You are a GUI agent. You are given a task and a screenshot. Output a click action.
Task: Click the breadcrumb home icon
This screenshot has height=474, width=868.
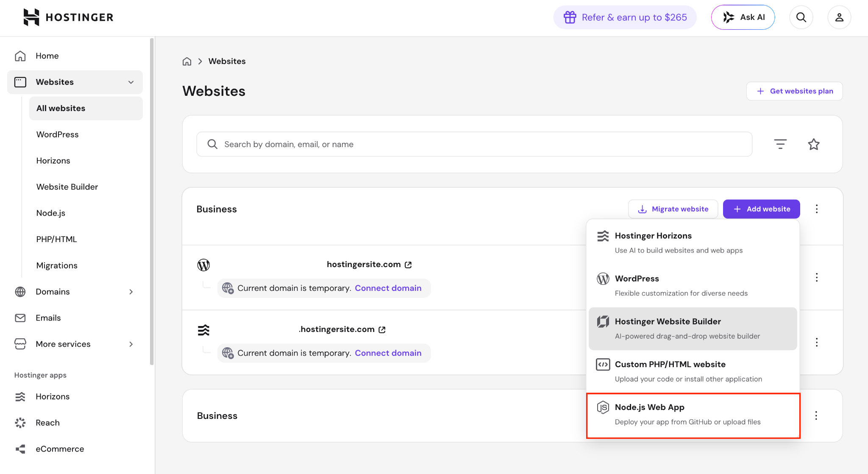[x=187, y=61]
